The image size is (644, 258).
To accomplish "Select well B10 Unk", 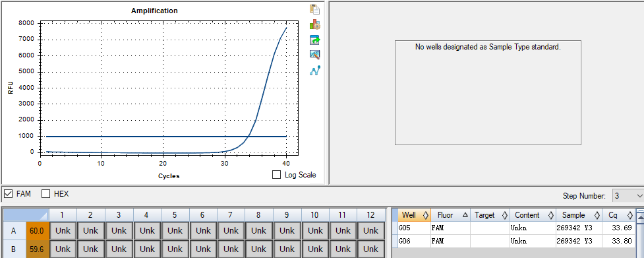I will (x=315, y=249).
